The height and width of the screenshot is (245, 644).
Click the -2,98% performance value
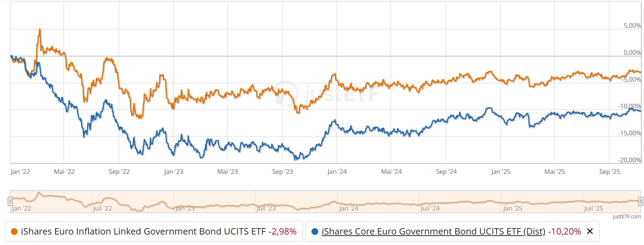click(x=283, y=232)
